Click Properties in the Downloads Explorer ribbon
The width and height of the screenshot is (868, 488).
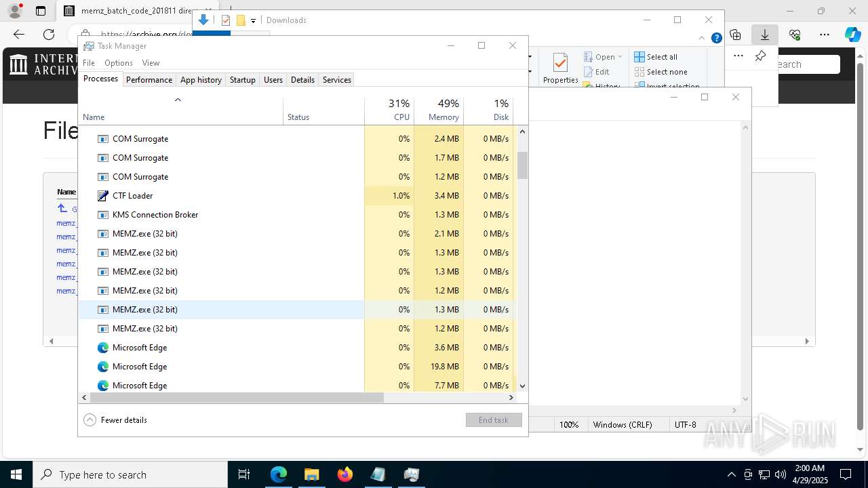coord(560,69)
